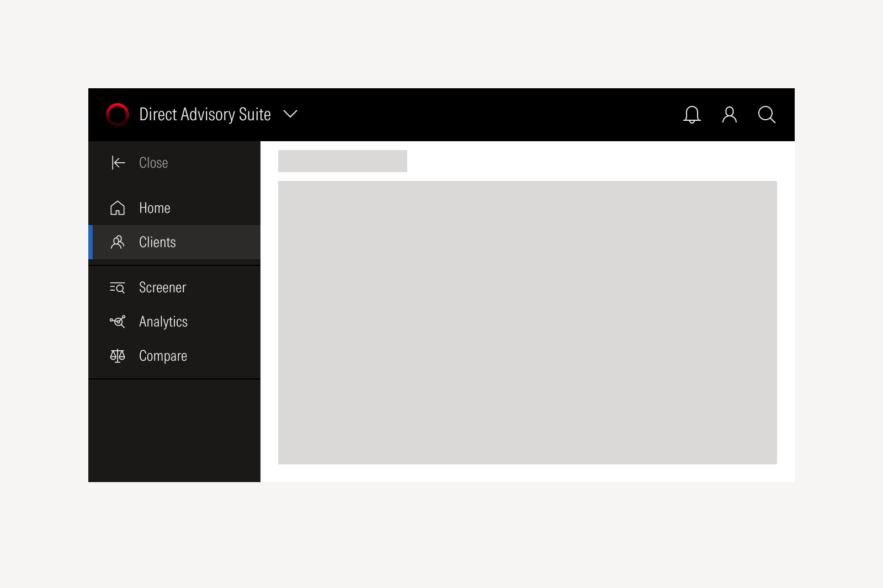
Task: Select the Analytics menu entry
Action: [163, 322]
